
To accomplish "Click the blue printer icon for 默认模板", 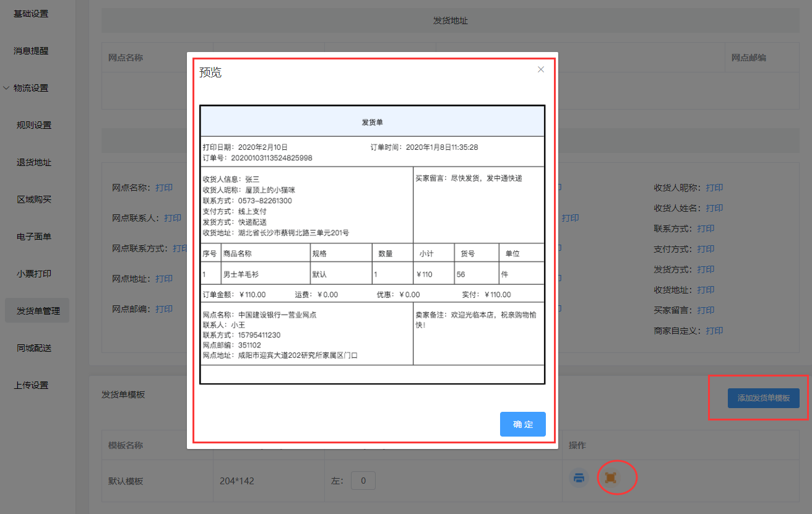I will (x=579, y=477).
